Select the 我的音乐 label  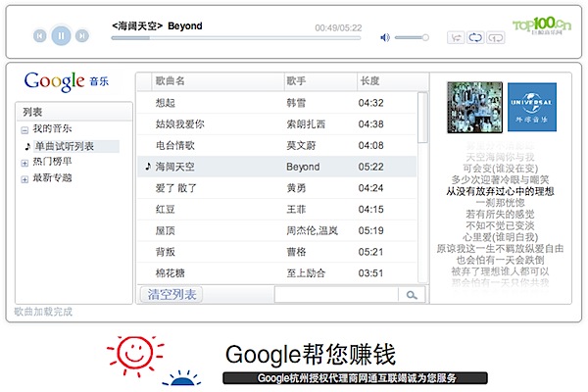click(52, 128)
